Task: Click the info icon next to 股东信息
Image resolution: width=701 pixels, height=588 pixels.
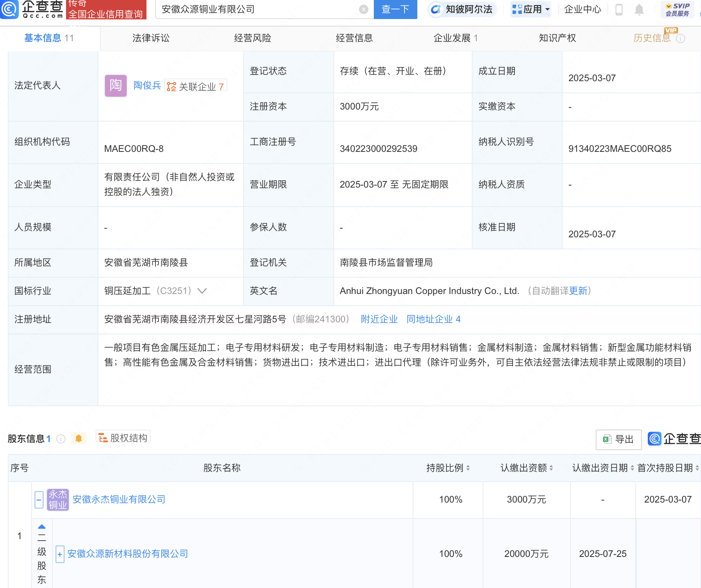Action: [61, 439]
